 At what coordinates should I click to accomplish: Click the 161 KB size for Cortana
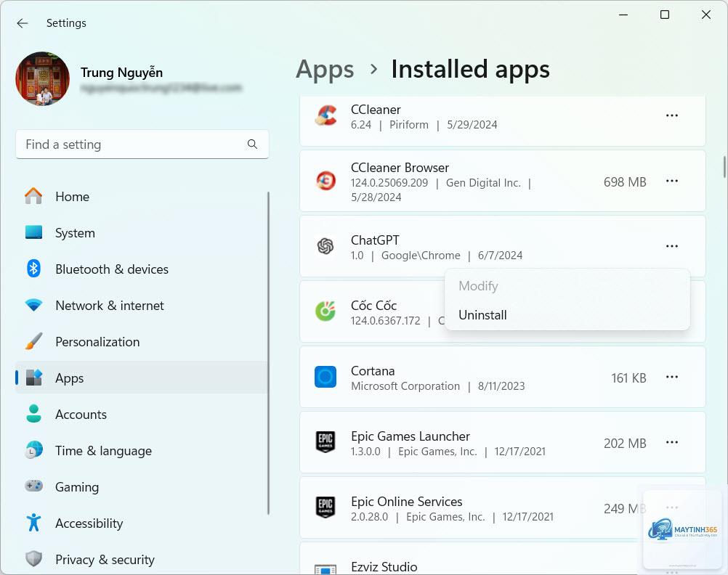click(x=628, y=378)
